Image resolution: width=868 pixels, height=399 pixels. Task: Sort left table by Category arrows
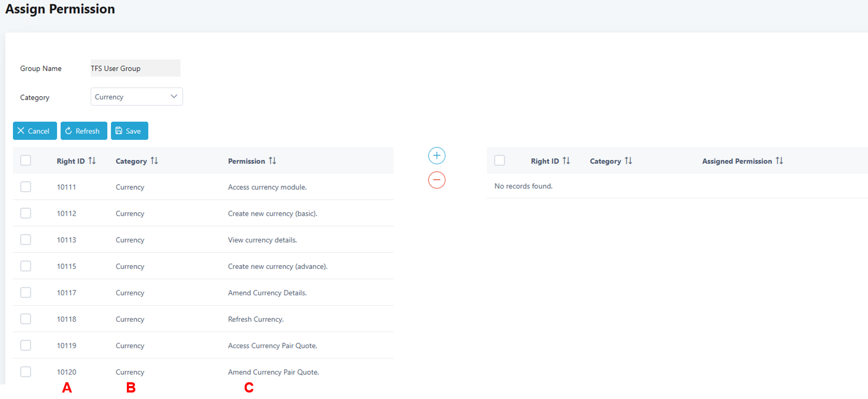point(154,161)
